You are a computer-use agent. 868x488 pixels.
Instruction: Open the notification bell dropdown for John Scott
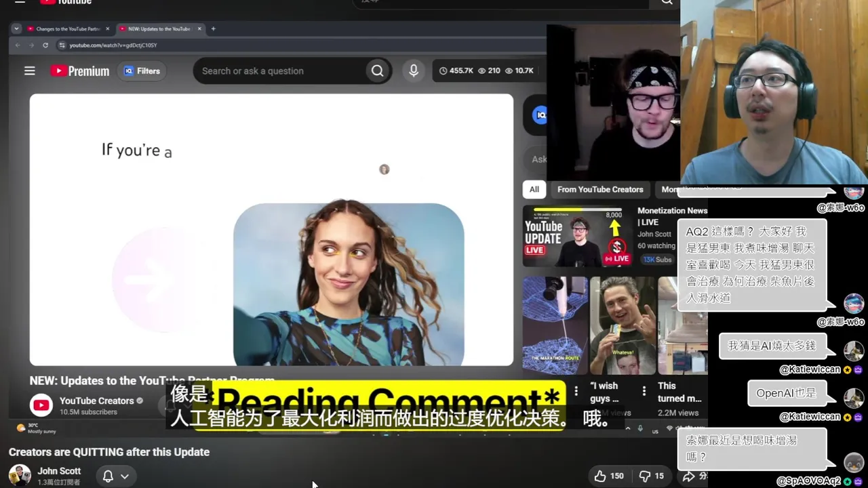(x=115, y=476)
